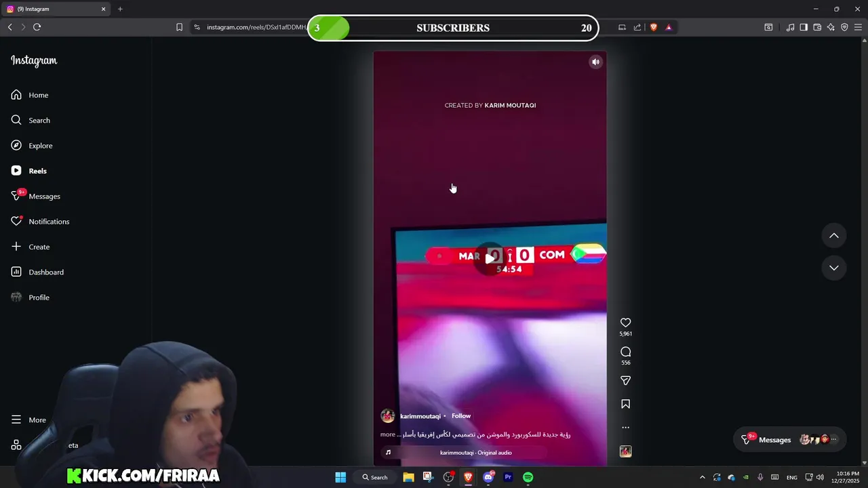The width and height of the screenshot is (868, 488).
Task: Open Brave Rewards triangle icon
Action: [669, 27]
